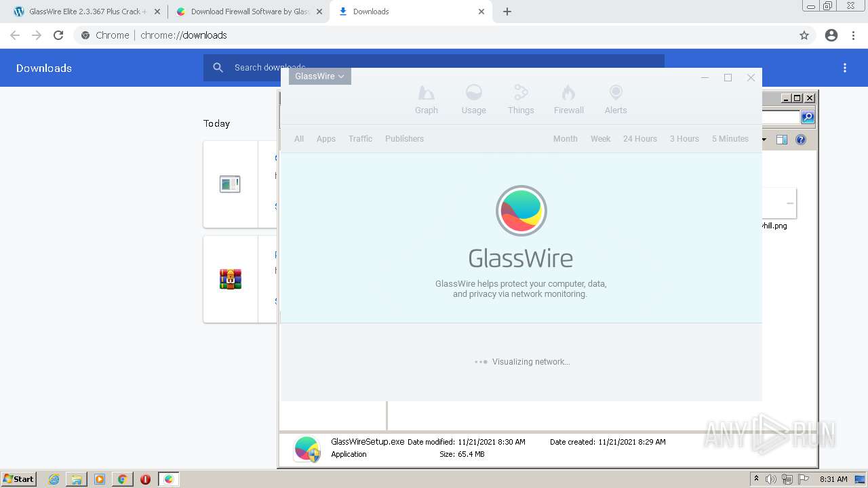Viewport: 868px width, 488px height.
Task: Open the Graph view in GlassWire
Action: (427, 100)
